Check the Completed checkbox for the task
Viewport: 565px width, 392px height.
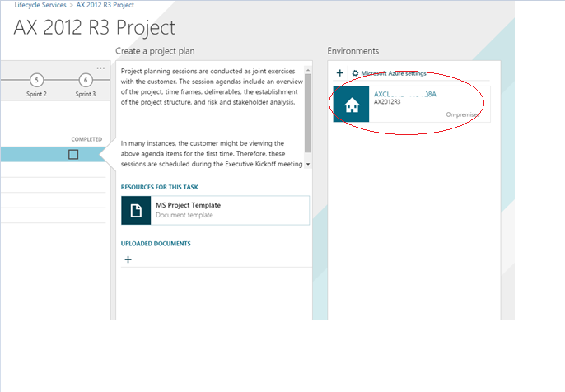pyautogui.click(x=73, y=154)
